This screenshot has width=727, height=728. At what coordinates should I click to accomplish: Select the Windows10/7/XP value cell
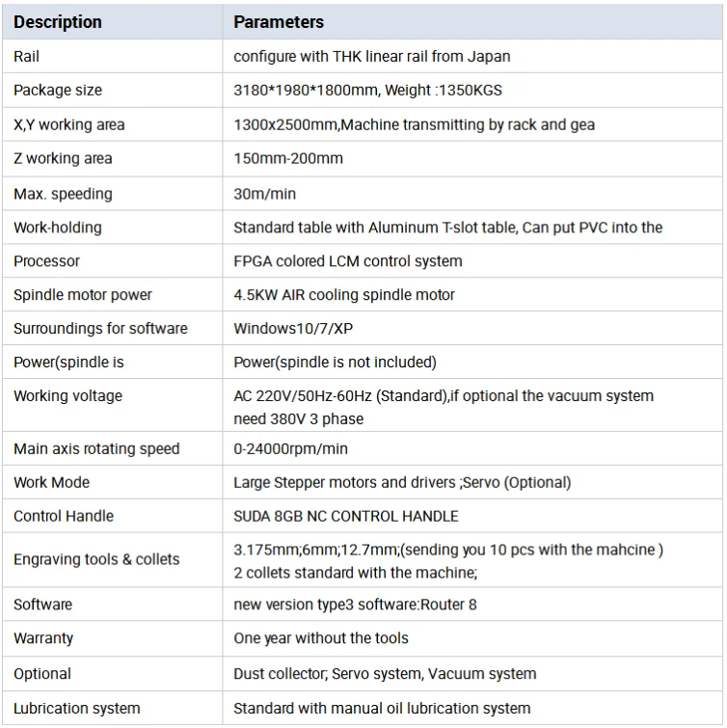(293, 328)
